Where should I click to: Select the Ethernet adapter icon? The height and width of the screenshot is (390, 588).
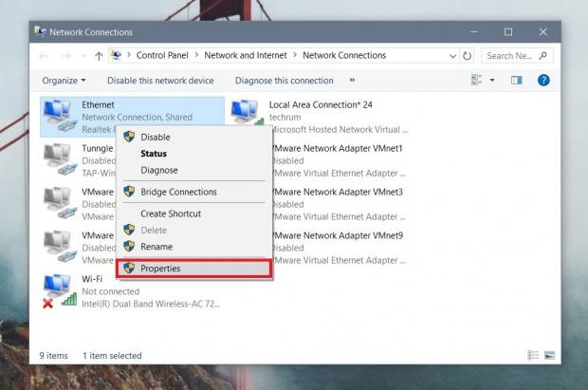pos(60,115)
